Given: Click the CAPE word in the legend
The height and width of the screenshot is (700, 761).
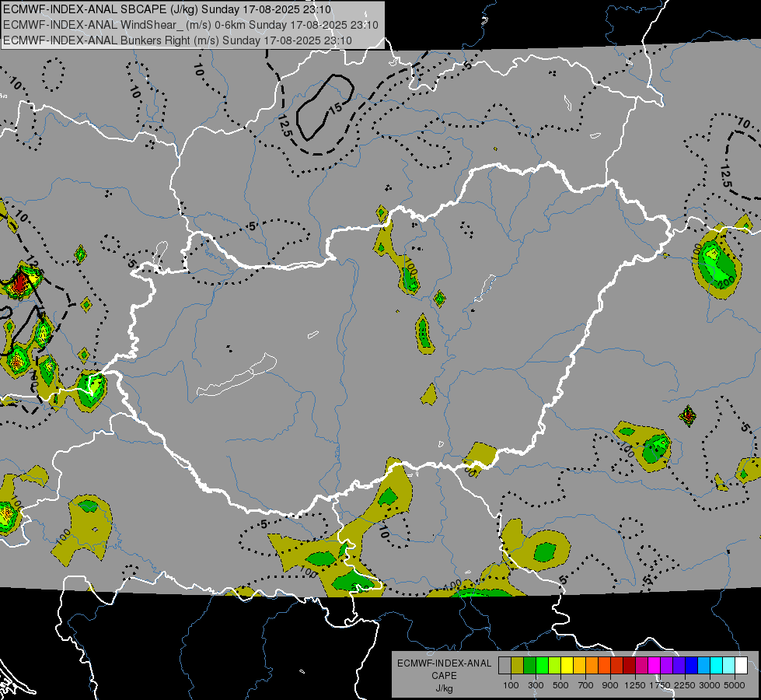Looking at the screenshot, I should [444, 676].
